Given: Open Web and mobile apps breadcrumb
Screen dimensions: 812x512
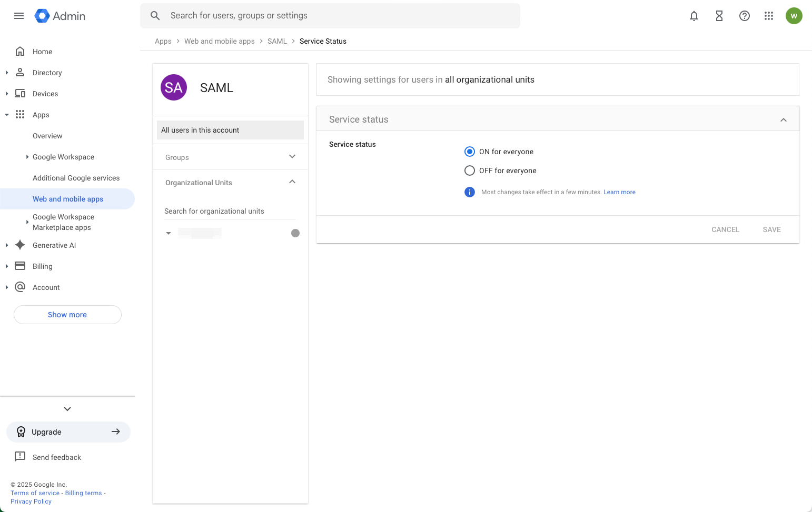Looking at the screenshot, I should tap(220, 41).
